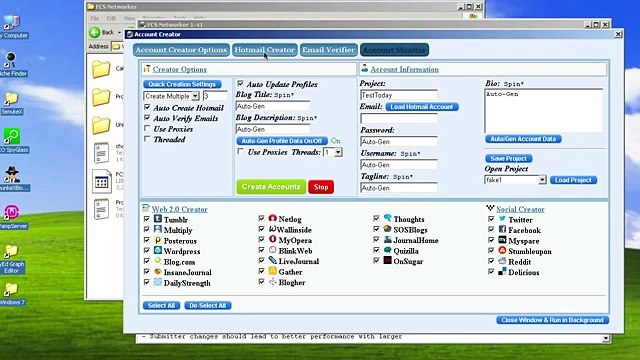The image size is (640, 360).
Task: Toggle Auto Create Hotmail checkbox
Action: pyautogui.click(x=147, y=107)
